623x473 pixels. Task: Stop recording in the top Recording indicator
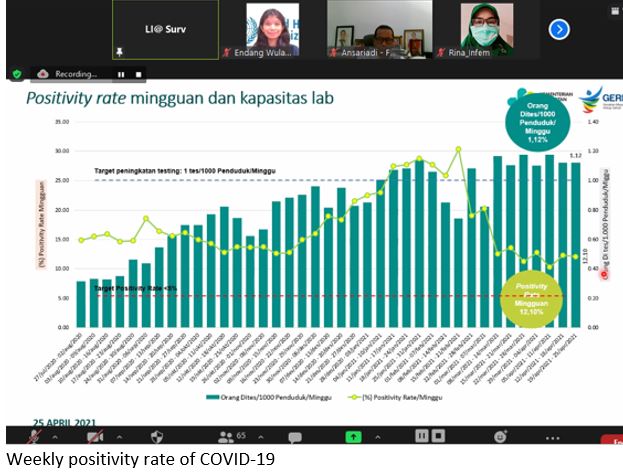tap(140, 74)
